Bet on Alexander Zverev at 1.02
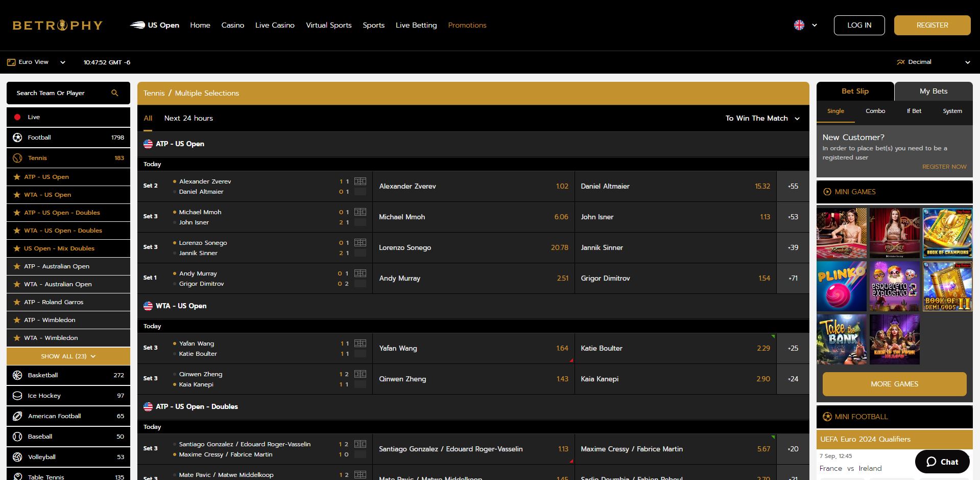Viewport: 980px width, 480px height. tap(473, 186)
